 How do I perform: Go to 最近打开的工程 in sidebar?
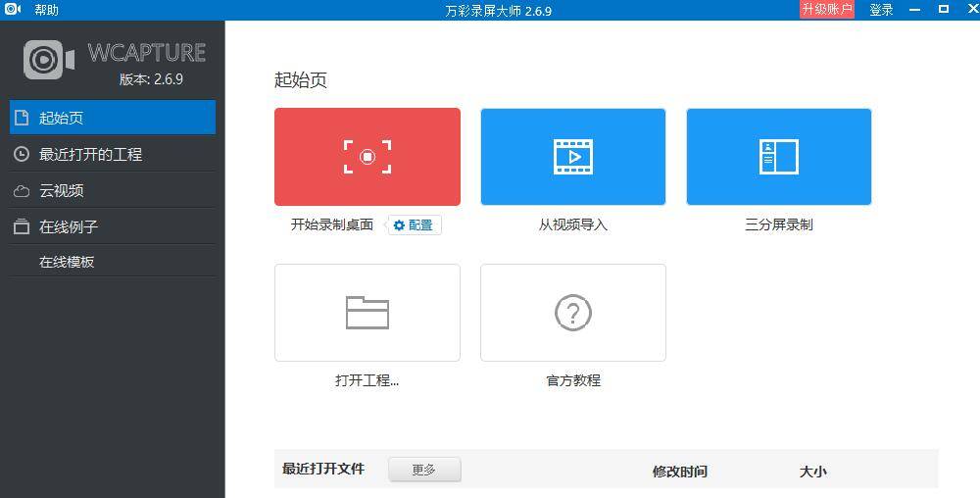coord(90,154)
